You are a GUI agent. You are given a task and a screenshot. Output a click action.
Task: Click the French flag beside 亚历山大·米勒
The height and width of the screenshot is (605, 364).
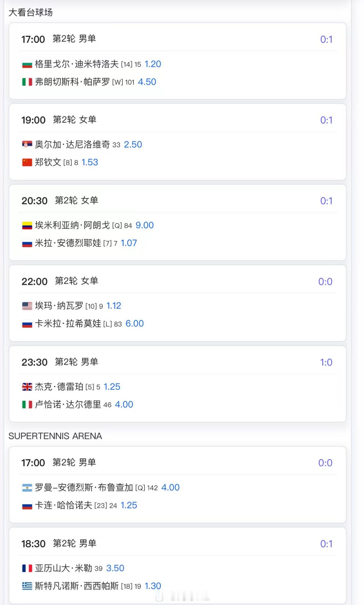click(27, 568)
